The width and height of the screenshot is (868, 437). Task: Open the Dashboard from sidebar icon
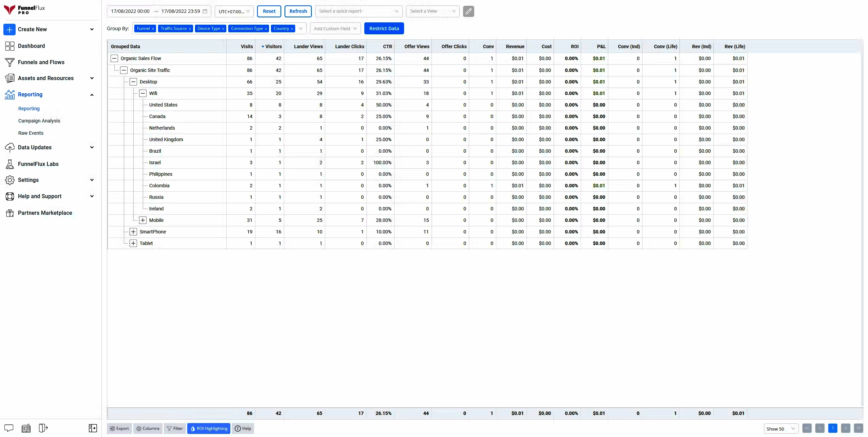click(x=10, y=46)
